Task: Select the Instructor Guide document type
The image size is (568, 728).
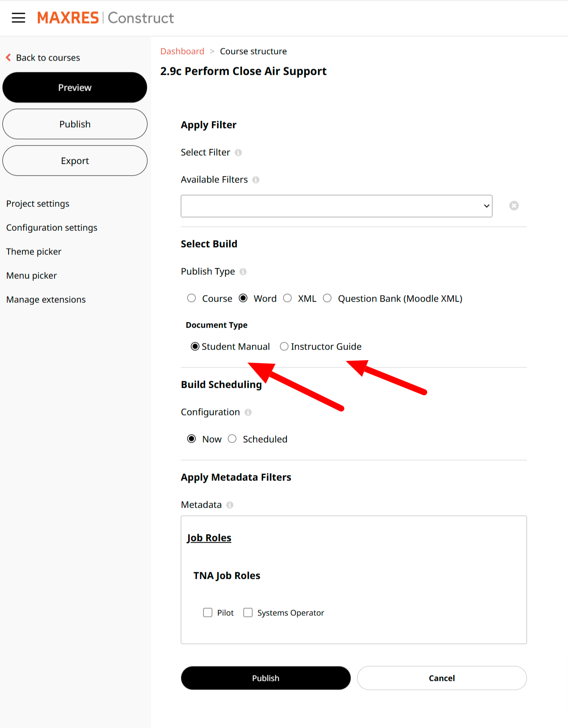Action: click(x=284, y=346)
